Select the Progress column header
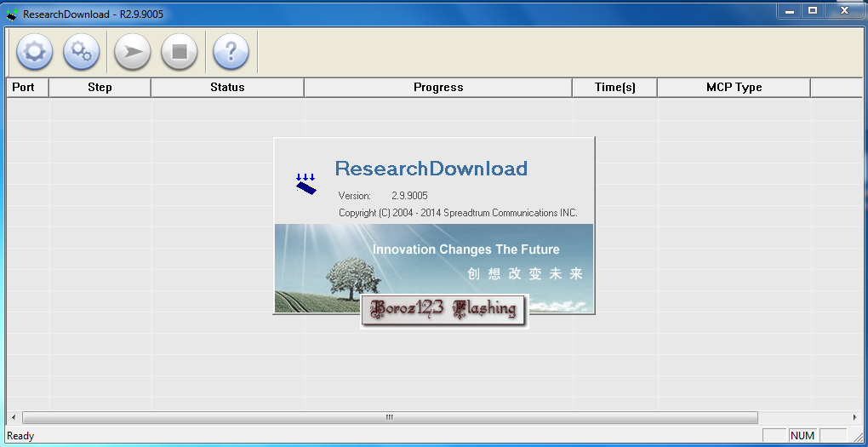The image size is (868, 447). tap(438, 87)
